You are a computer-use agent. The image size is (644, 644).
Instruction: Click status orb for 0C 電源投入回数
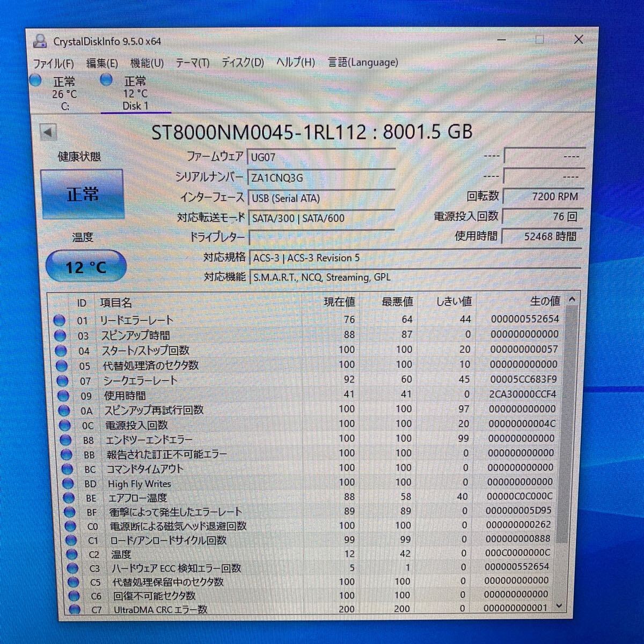click(65, 426)
